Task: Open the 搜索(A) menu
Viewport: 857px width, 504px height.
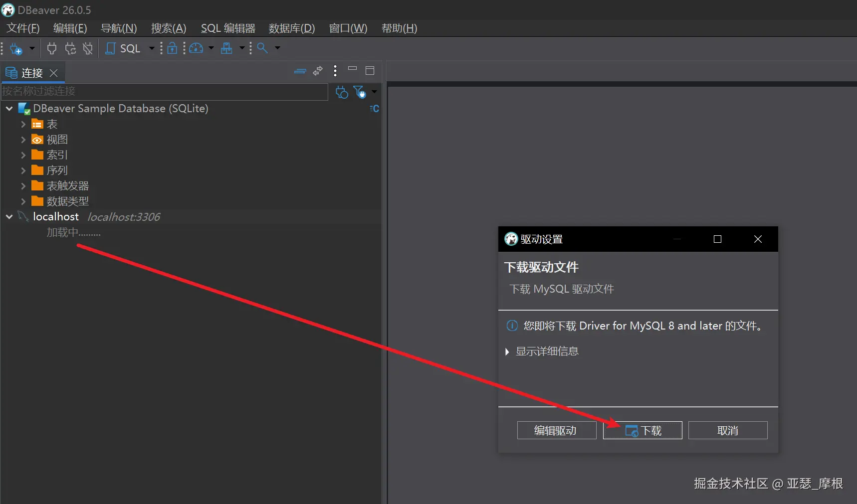Action: point(169,28)
